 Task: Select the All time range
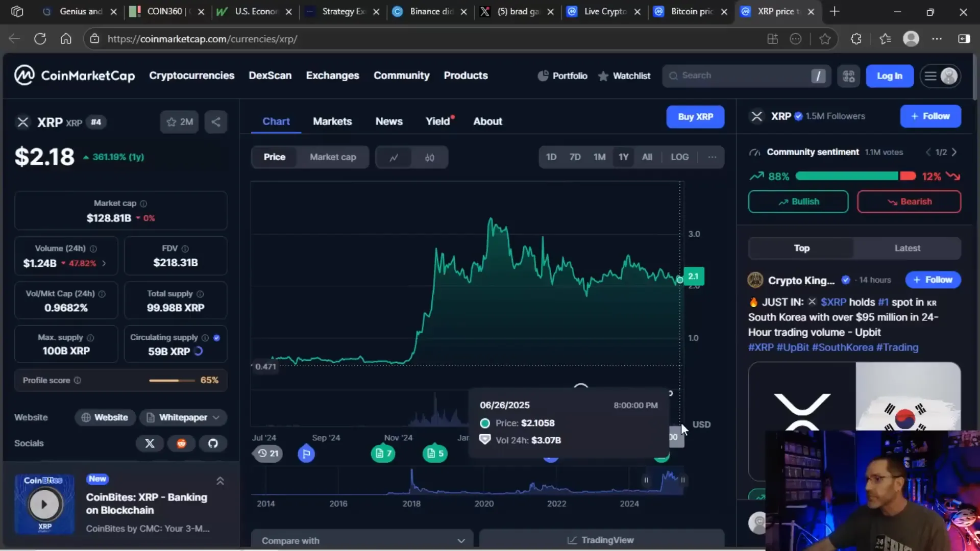647,157
